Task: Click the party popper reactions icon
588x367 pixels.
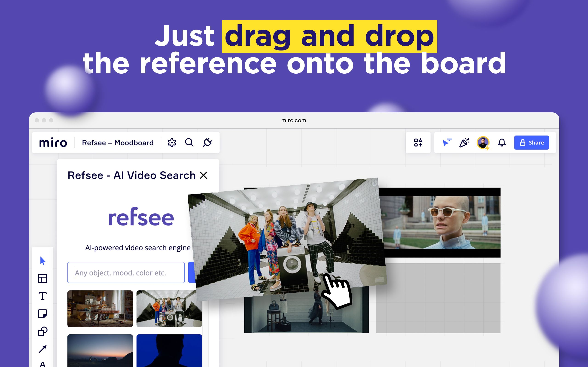Action: pos(464,143)
